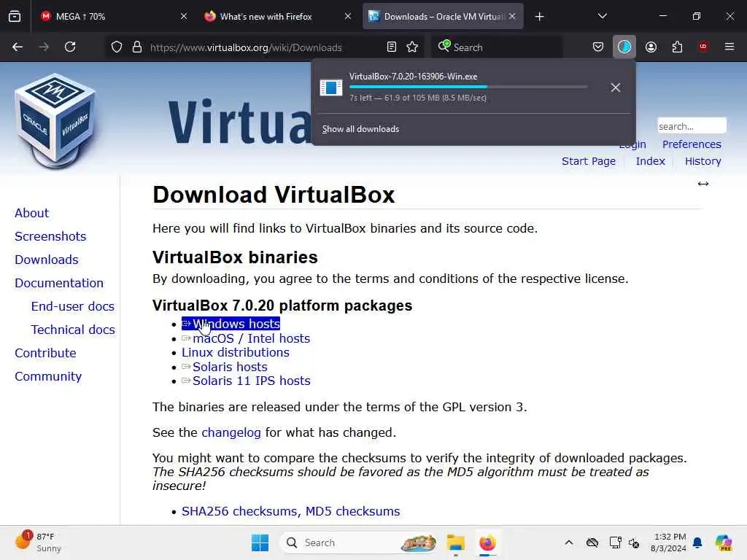Cancel the VirtualBox download in progress

click(x=616, y=87)
